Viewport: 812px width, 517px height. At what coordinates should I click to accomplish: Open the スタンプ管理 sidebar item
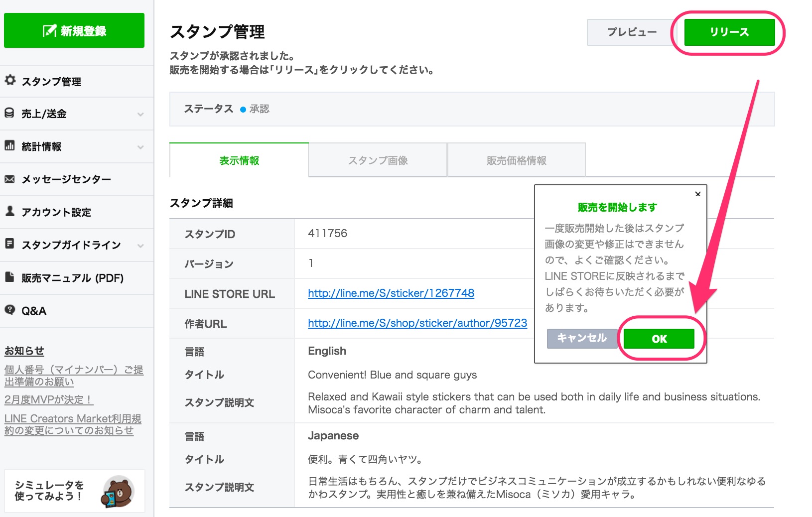pos(77,81)
